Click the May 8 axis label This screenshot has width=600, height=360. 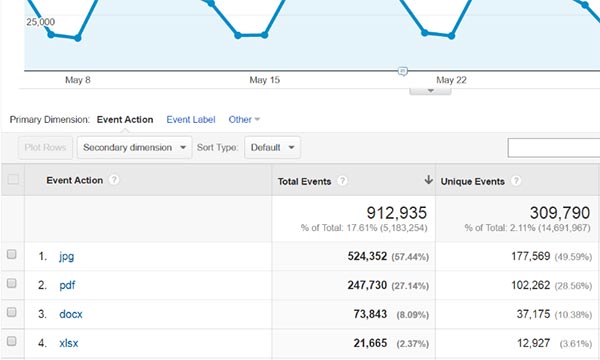click(78, 80)
